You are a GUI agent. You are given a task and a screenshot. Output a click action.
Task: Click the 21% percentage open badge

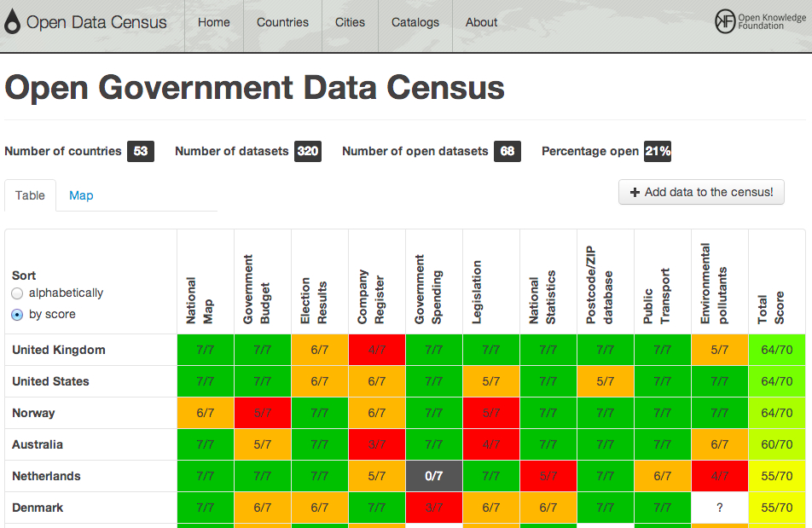pyautogui.click(x=658, y=151)
